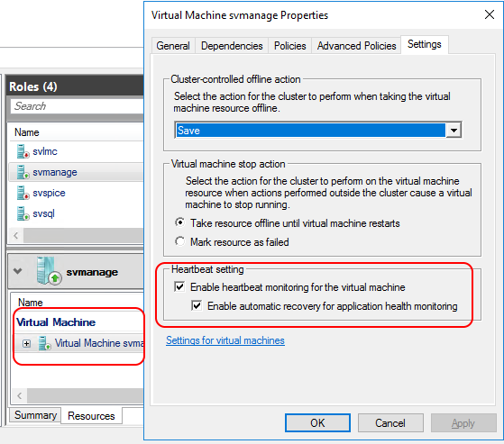Open the Cluster-controlled offline action dropdown
The image size is (504, 444).
click(454, 131)
